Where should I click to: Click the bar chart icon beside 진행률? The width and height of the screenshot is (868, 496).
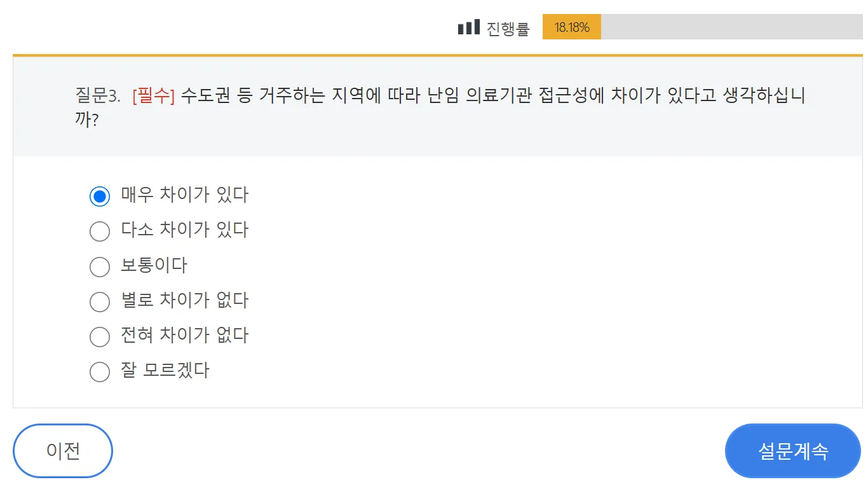pos(469,27)
